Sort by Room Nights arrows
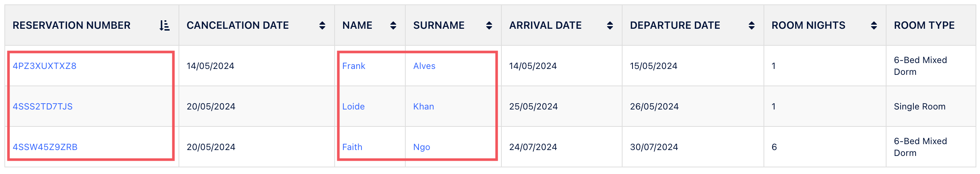Screen dimensions: 980x174 [x=874, y=25]
